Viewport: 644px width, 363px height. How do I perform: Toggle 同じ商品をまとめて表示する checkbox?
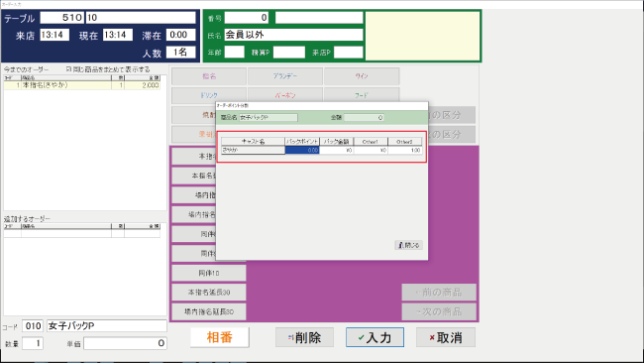click(68, 69)
